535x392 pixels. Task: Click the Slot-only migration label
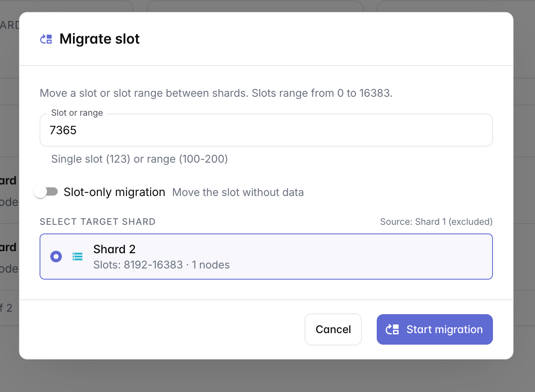tap(114, 192)
